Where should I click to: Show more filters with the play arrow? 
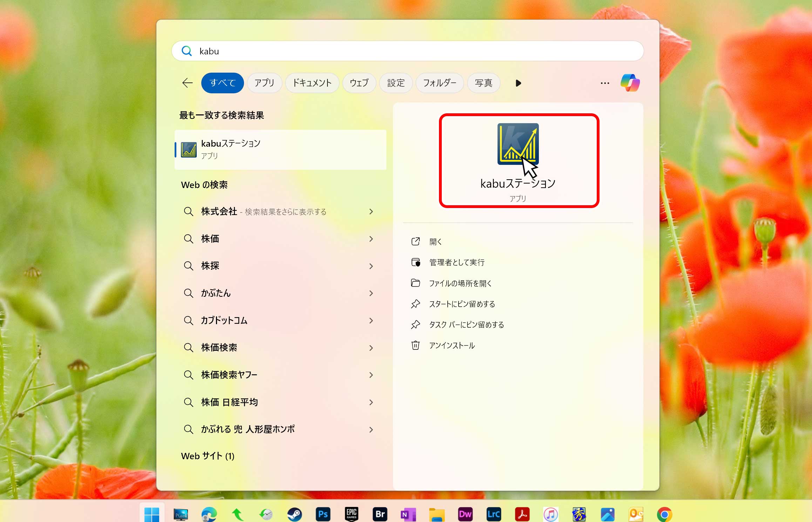518,83
